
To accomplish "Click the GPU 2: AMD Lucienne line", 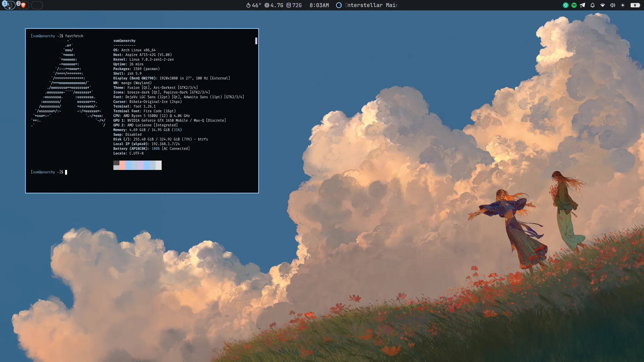I will (x=146, y=125).
